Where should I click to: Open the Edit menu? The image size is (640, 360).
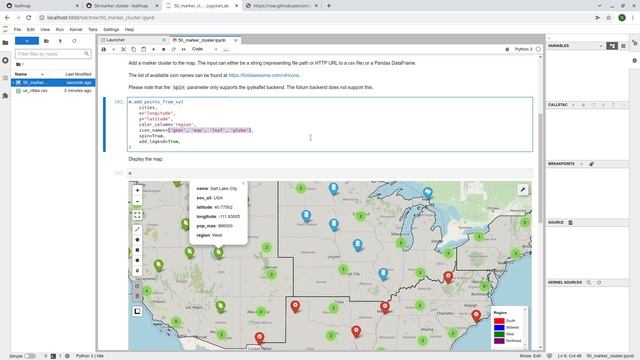pyautogui.click(x=31, y=30)
